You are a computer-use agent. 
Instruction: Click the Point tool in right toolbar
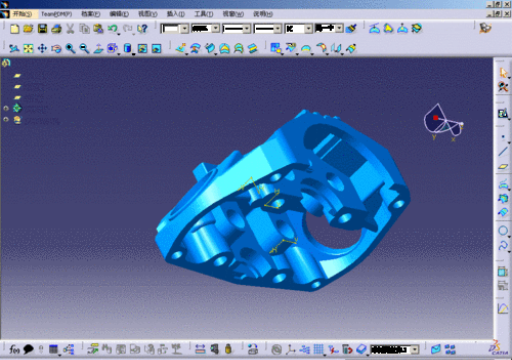click(x=503, y=137)
